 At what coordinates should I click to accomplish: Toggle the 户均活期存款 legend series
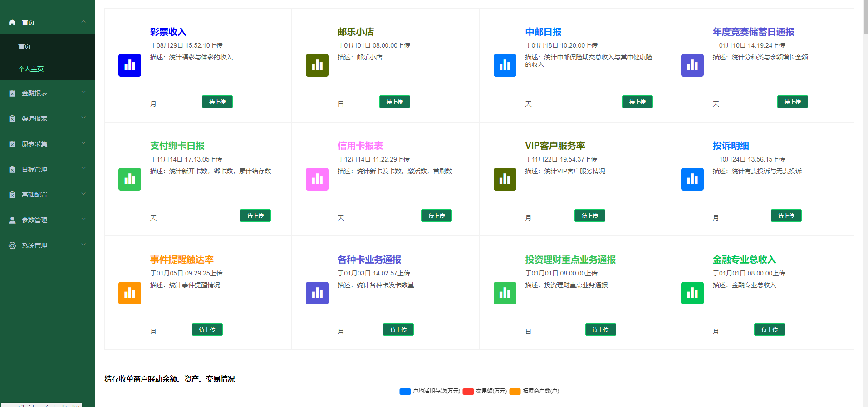click(430, 391)
